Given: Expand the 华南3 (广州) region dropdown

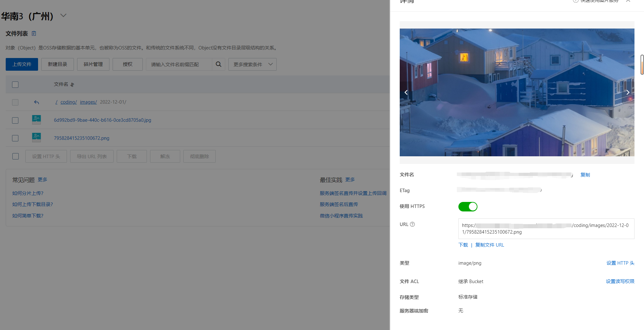Looking at the screenshot, I should 63,15.
